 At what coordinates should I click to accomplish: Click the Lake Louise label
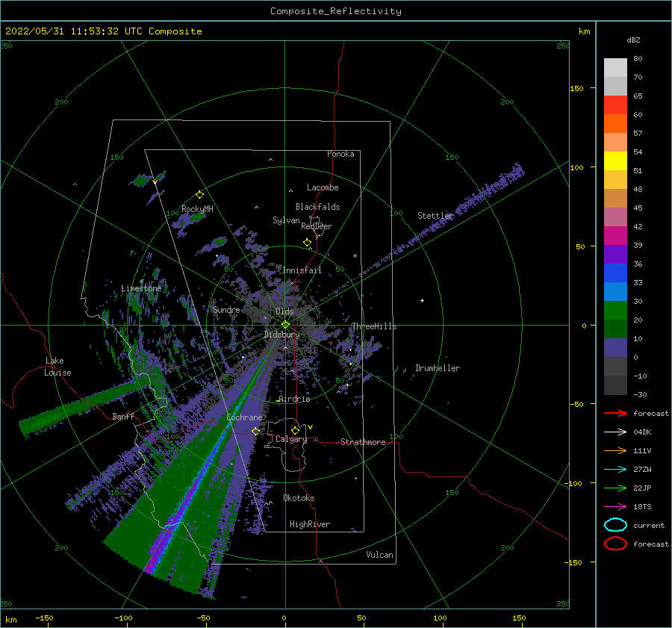click(x=57, y=367)
